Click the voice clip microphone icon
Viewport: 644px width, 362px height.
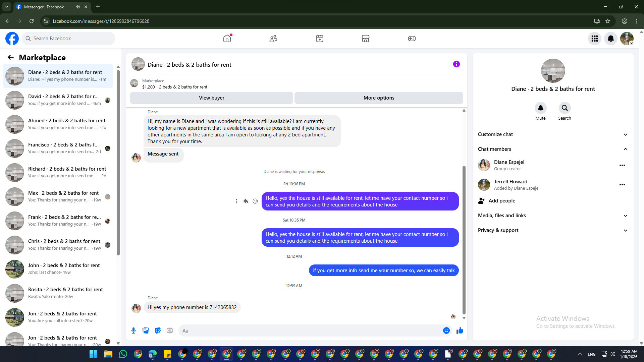pyautogui.click(x=133, y=330)
